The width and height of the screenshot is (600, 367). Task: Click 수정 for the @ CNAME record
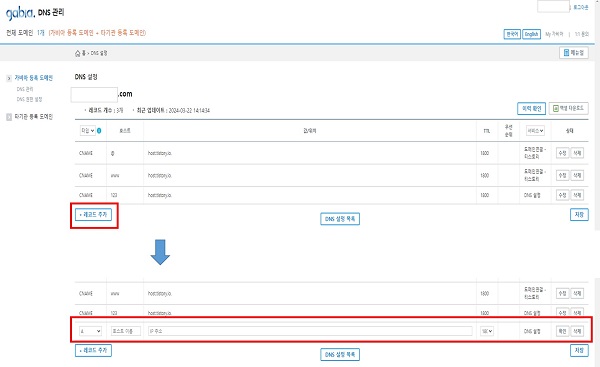click(x=562, y=153)
